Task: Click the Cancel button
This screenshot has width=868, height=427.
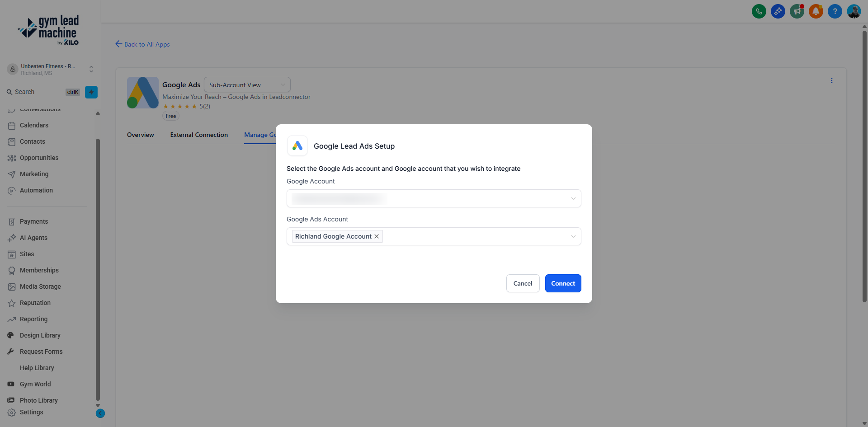Action: tap(523, 283)
